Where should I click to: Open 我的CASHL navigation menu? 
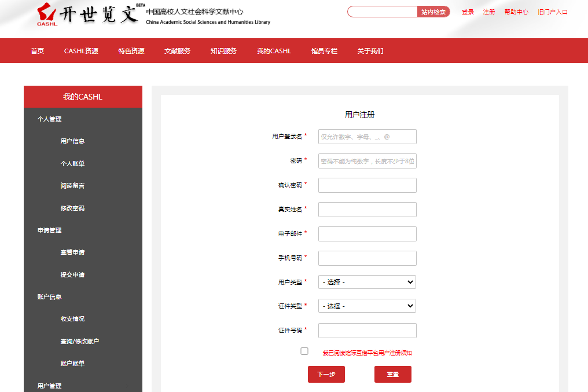(x=274, y=51)
